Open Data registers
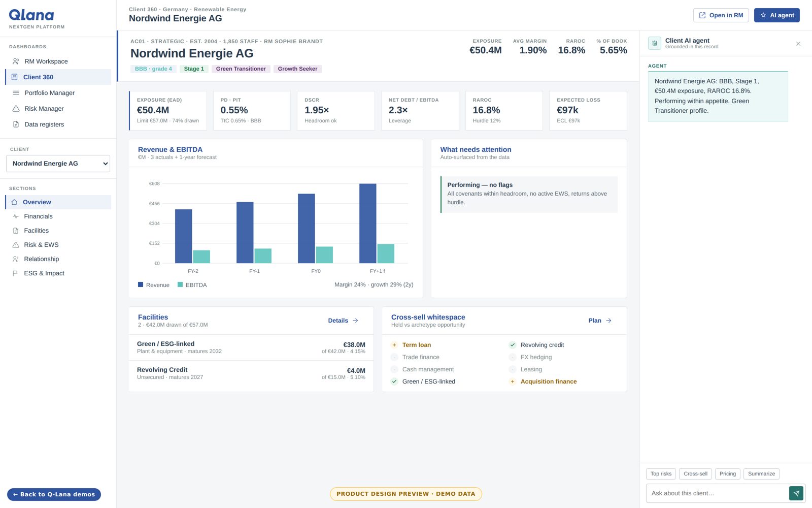 [58, 124]
